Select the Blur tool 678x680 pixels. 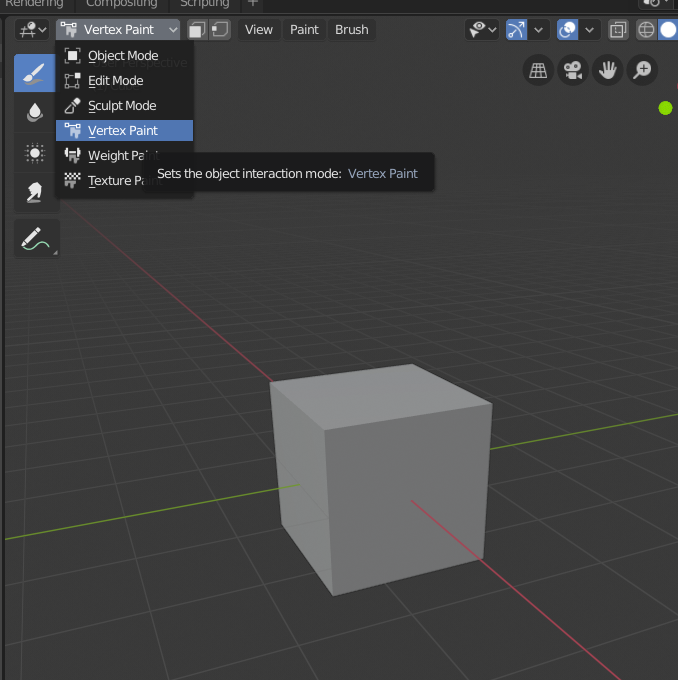point(35,113)
